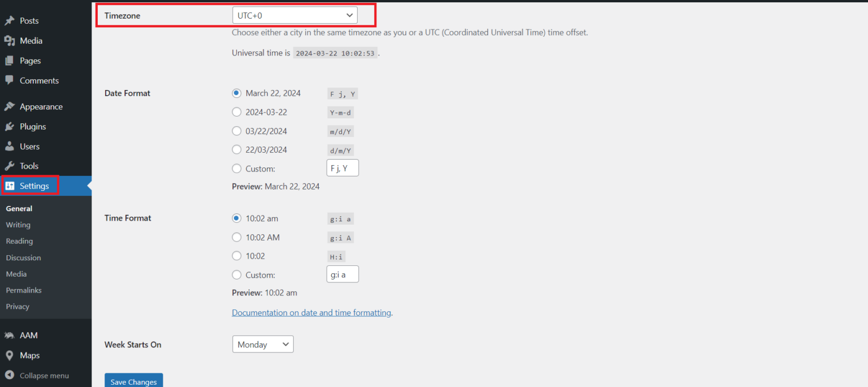Screen dimensions: 868x387
Task: Open Users via the person icon
Action: pos(10,146)
